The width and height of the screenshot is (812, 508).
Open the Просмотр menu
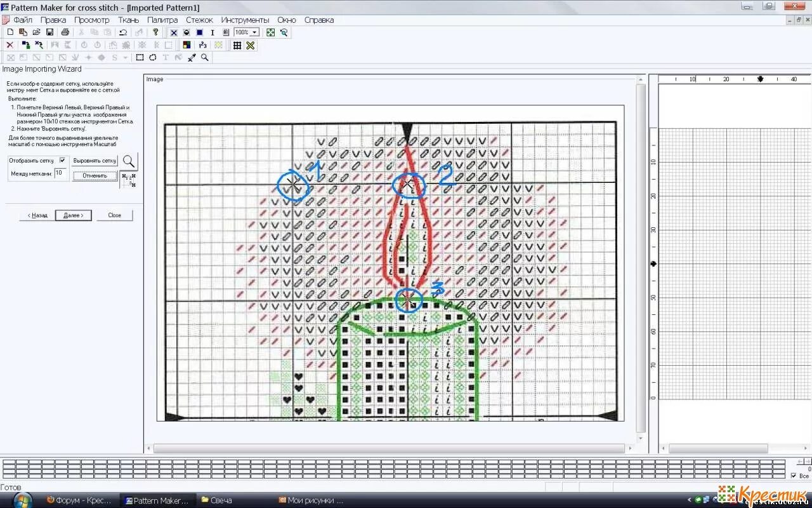click(x=92, y=20)
